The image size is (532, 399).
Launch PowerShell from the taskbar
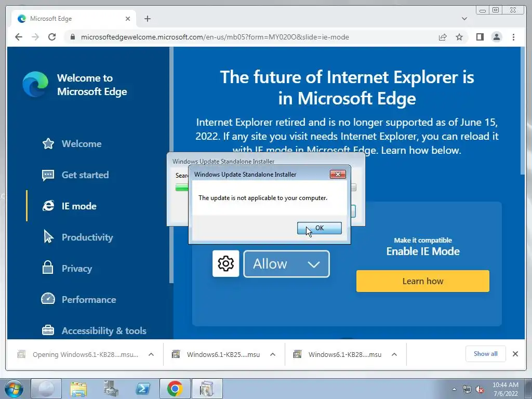143,389
